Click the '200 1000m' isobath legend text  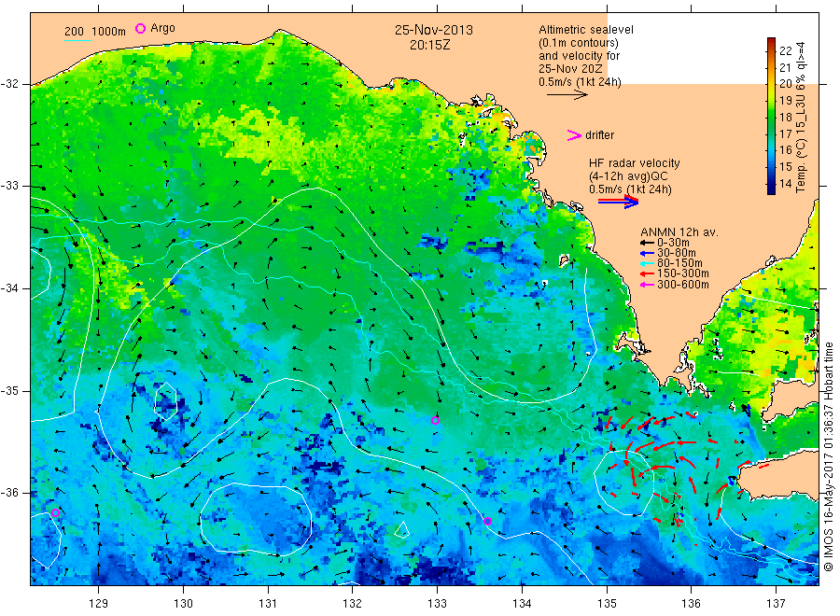pyautogui.click(x=95, y=32)
